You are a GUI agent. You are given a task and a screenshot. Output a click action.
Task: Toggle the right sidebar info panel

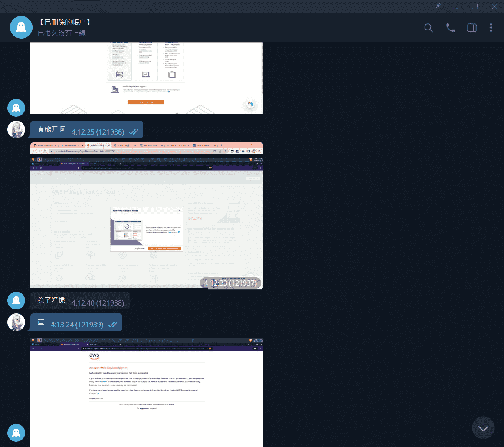click(471, 28)
